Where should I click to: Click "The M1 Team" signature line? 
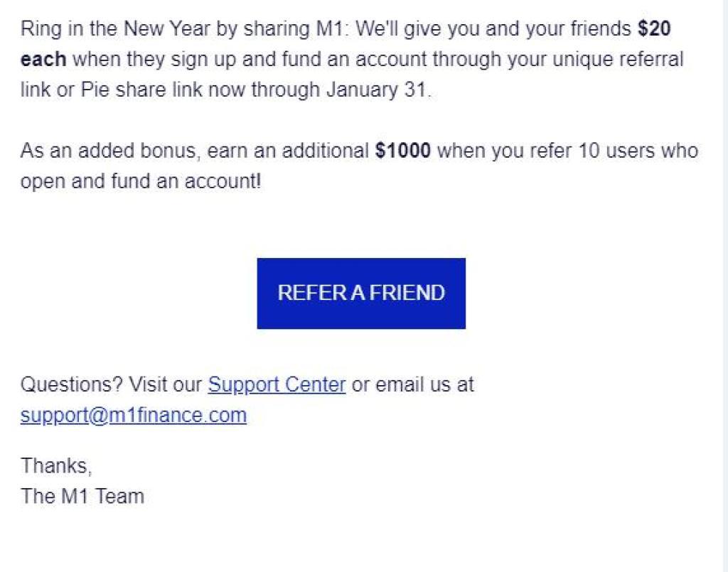82,496
